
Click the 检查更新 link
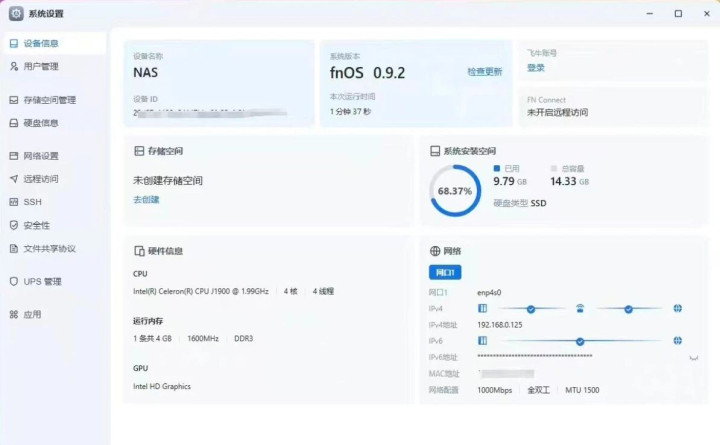484,72
